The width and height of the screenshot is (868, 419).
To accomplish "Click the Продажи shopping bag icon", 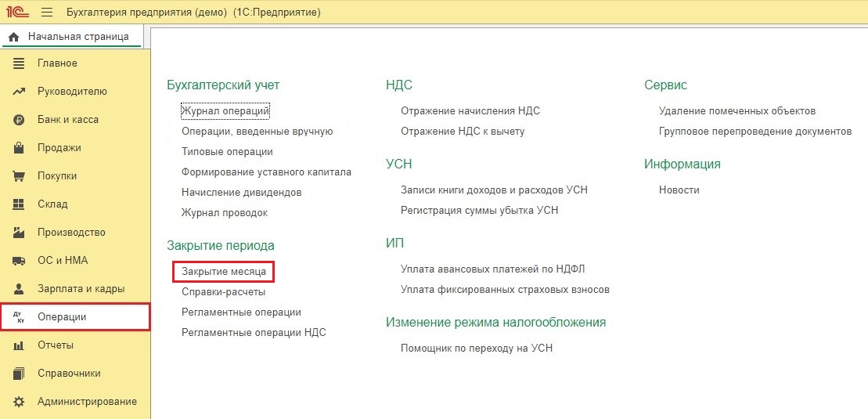I will pyautogui.click(x=19, y=148).
